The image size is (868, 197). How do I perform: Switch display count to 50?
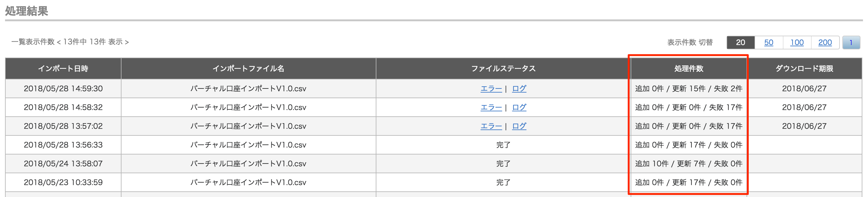768,43
